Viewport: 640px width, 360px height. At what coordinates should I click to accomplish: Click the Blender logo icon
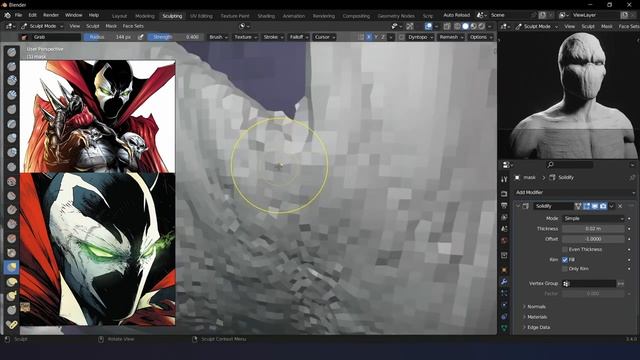click(7, 15)
